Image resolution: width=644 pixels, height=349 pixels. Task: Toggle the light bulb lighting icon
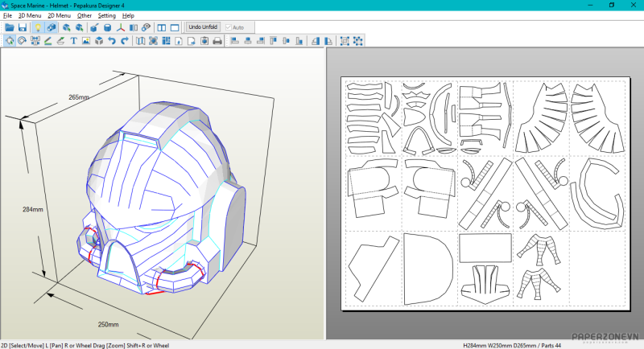(x=38, y=27)
